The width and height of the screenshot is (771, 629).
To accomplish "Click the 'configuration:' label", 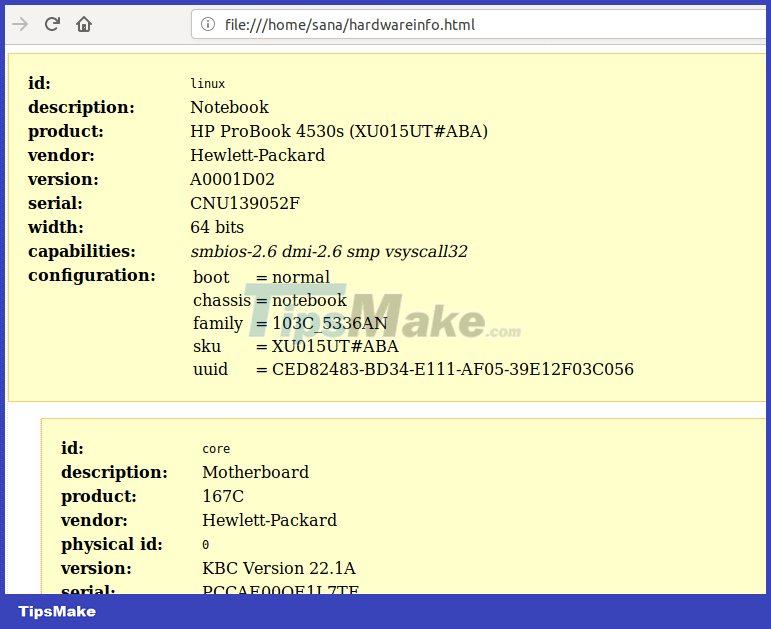I will (92, 275).
